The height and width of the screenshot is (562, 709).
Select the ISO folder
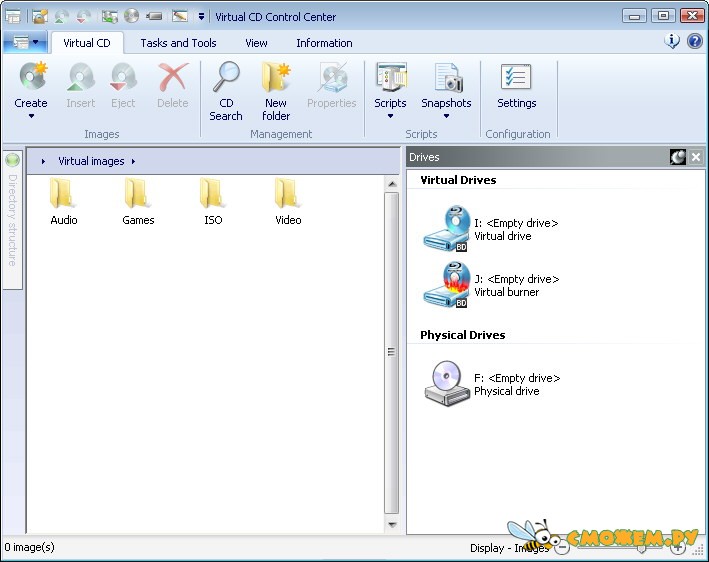point(212,194)
